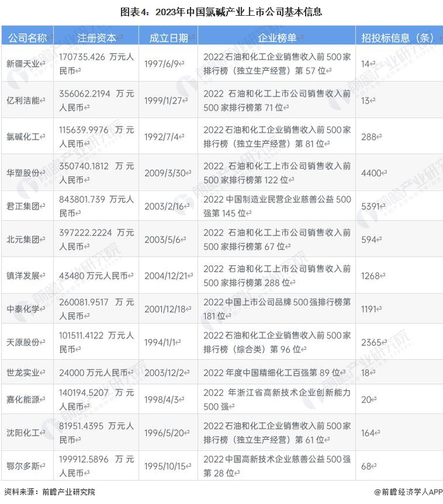Click company name 君正集团
This screenshot has width=443, height=504.
click(x=23, y=206)
